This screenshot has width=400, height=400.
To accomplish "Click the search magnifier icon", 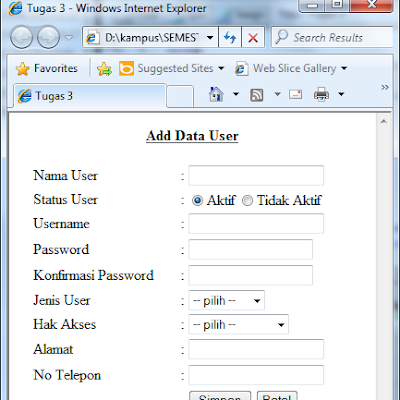I will (281, 37).
